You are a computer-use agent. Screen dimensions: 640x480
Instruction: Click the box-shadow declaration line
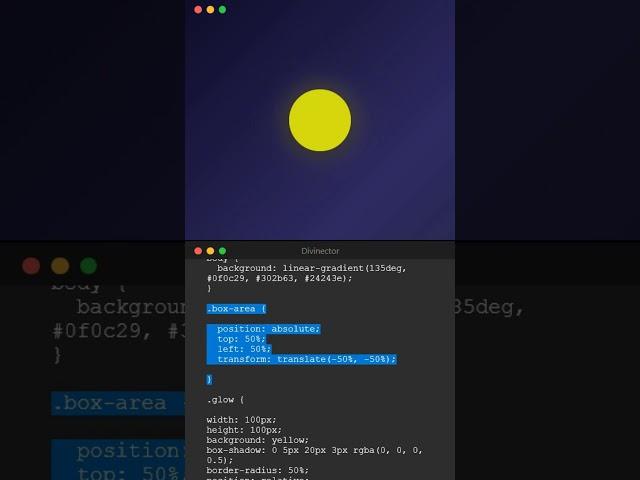click(314, 450)
